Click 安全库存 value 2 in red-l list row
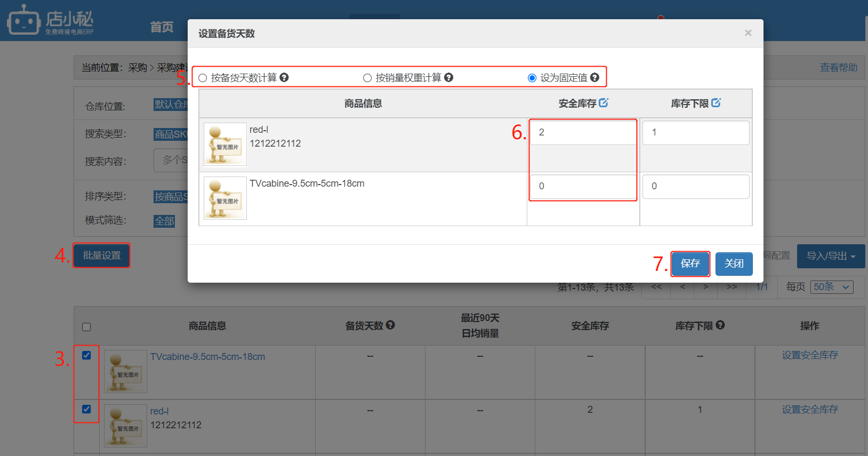 pyautogui.click(x=590, y=410)
